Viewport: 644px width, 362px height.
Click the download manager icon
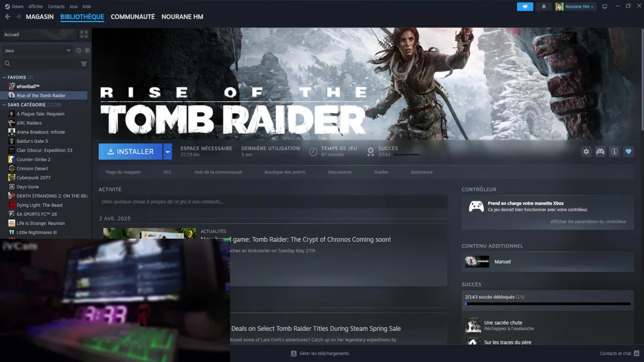pos(294,353)
